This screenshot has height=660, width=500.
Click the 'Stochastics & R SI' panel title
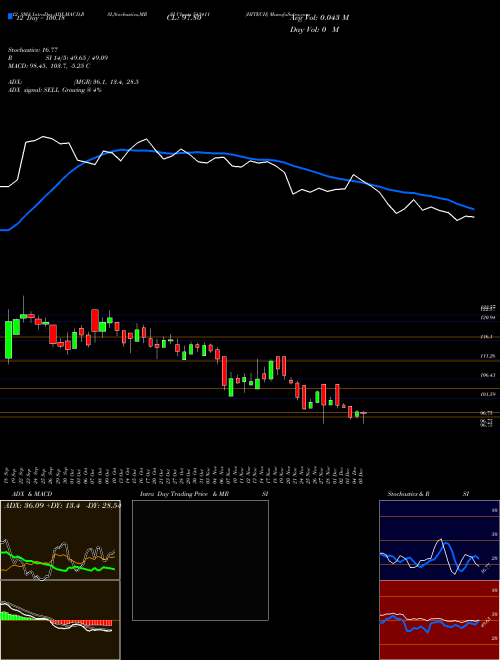click(x=428, y=494)
